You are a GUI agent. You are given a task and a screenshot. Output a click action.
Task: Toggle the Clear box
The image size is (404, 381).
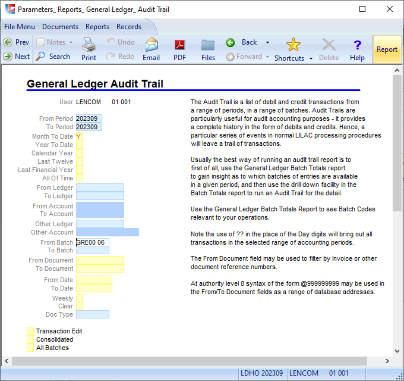[79, 306]
